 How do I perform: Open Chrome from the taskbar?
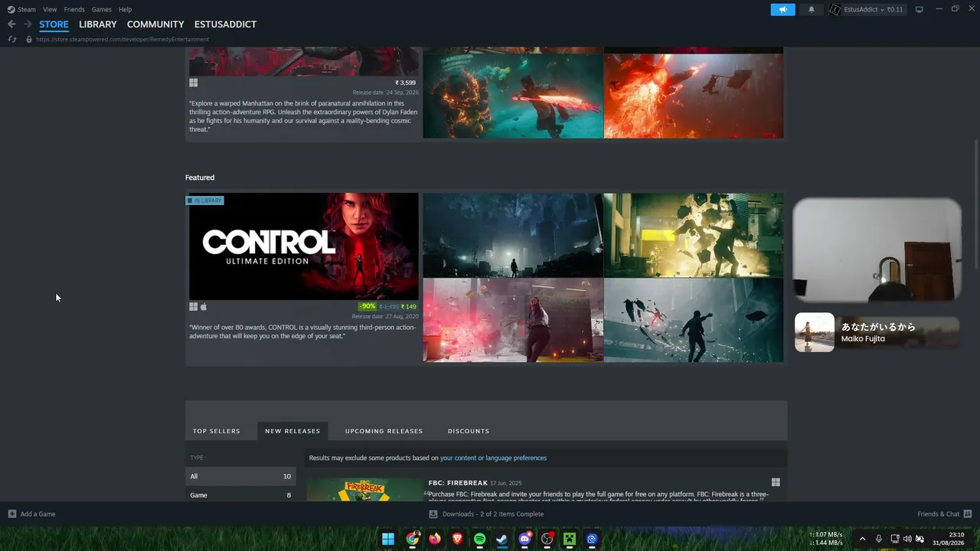413,539
